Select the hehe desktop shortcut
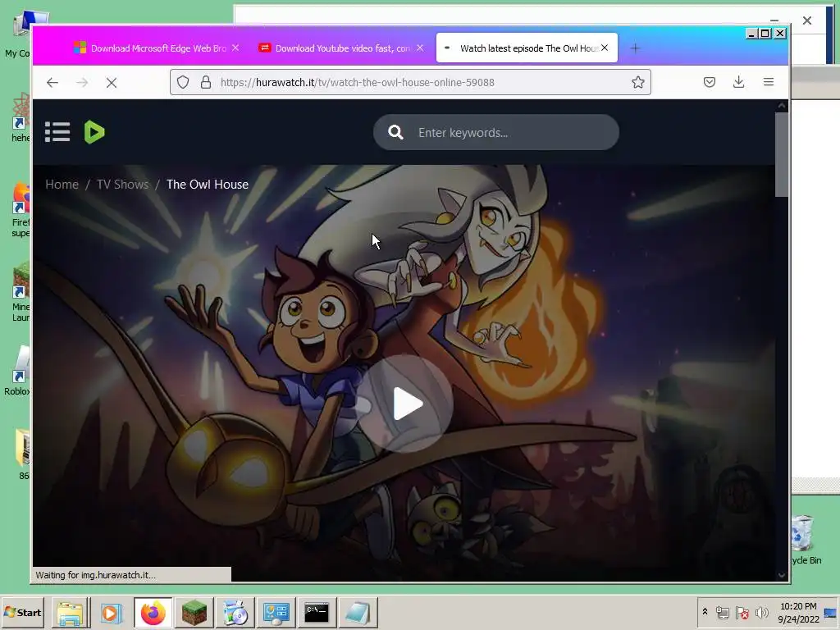Screen dimensions: 840x630 (x=21, y=118)
